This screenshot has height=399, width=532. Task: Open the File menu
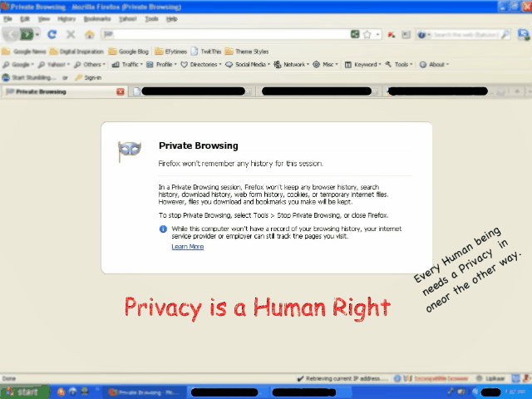point(7,19)
